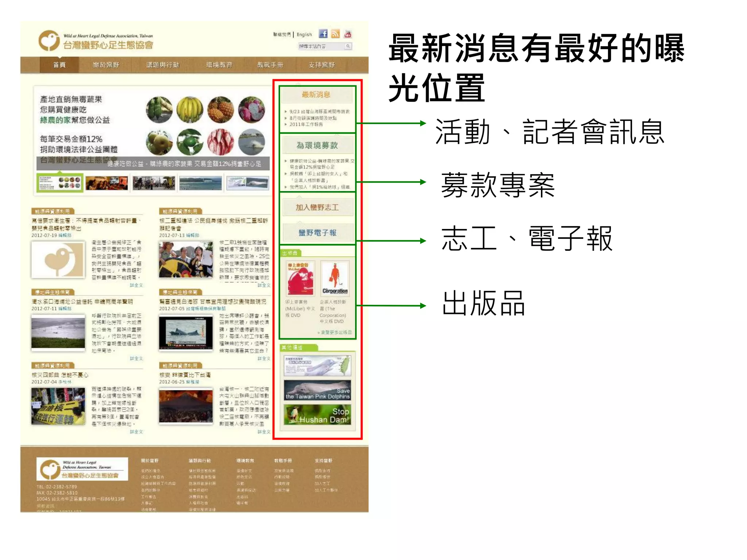Open the red YouTube icon in header
This screenshot has width=747, height=560.
click(348, 34)
